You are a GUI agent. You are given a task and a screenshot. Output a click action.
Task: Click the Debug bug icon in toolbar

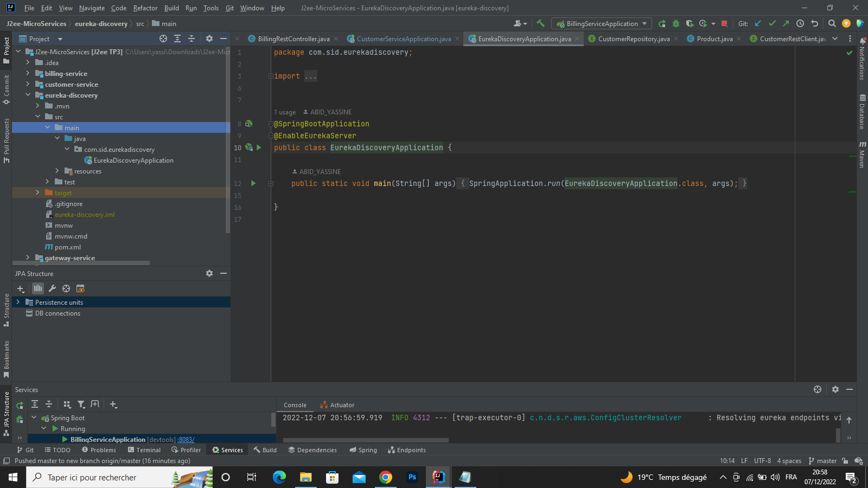[x=676, y=23]
